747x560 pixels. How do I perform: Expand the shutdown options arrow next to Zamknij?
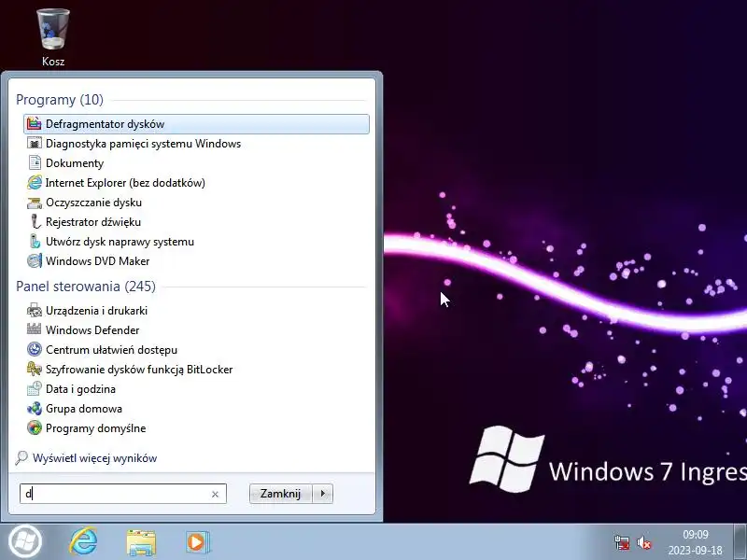[323, 494]
